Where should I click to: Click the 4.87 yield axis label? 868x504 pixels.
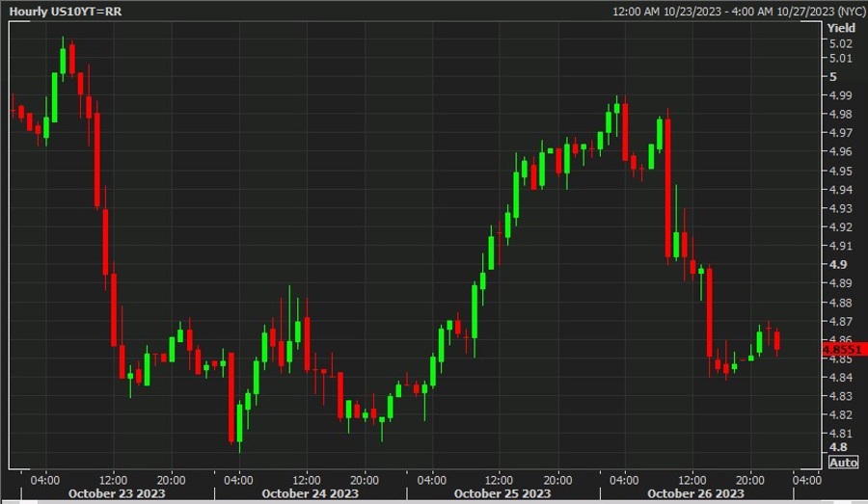[840, 322]
